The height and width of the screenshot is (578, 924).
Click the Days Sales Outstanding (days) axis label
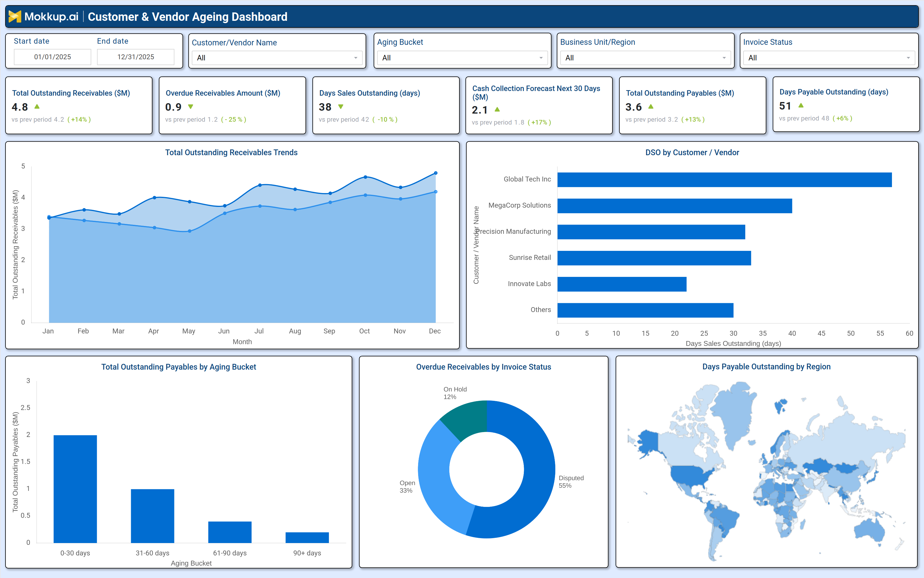733,343
